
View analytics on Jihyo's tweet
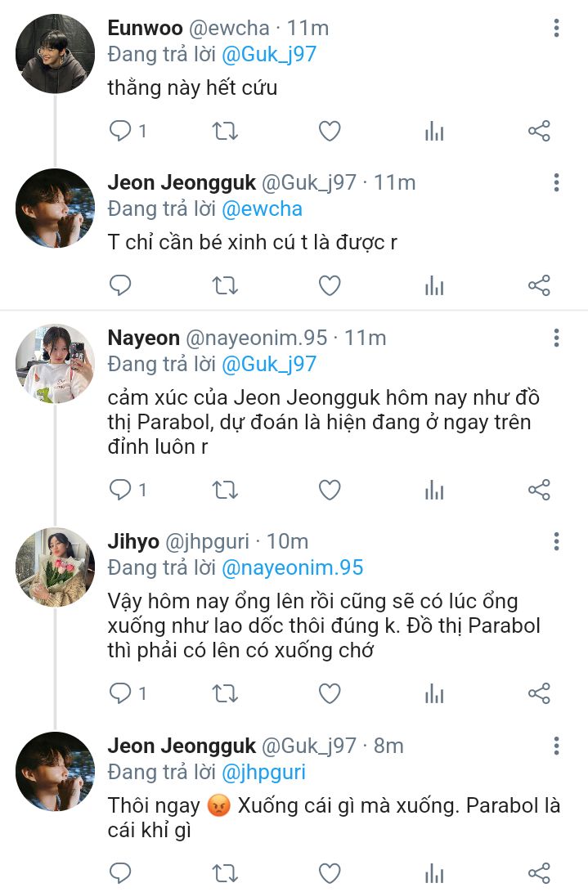click(x=434, y=693)
